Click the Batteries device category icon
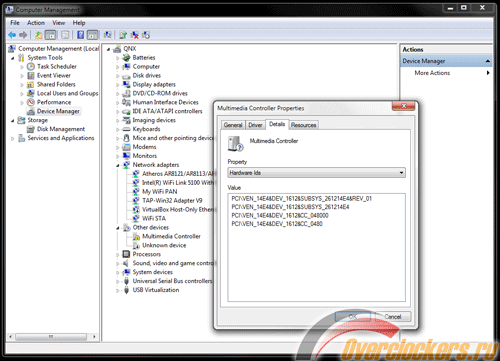This screenshot has height=361, width=500. pos(126,58)
